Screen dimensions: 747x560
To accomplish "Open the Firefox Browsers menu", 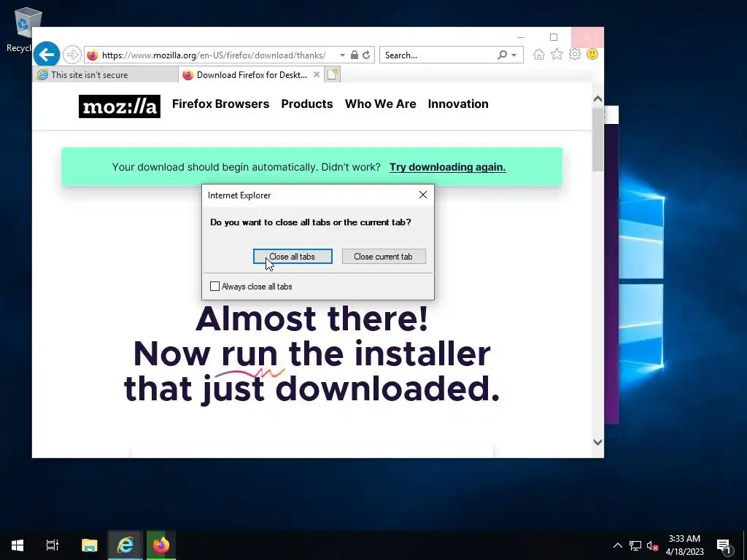I will pyautogui.click(x=220, y=104).
